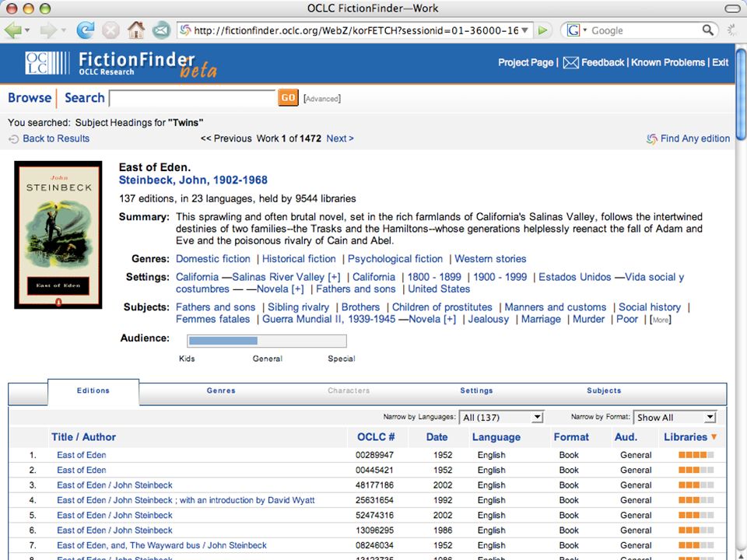Screen dimensions: 747x560
Task: Open author Steinbeck, John, 1902-1968
Action: [x=193, y=180]
